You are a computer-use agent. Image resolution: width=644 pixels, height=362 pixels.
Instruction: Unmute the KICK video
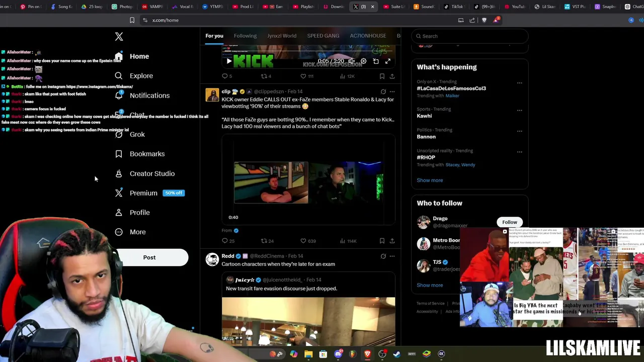pos(351,61)
